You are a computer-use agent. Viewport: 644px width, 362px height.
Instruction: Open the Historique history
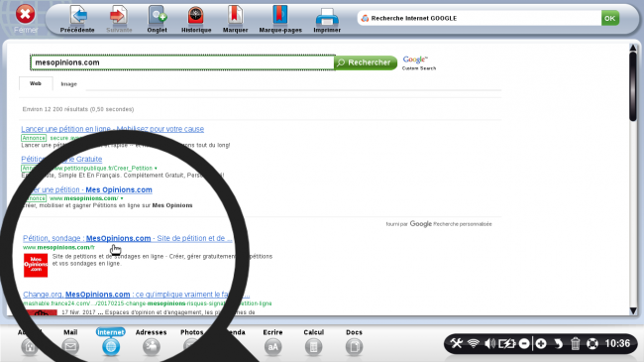pyautogui.click(x=196, y=19)
